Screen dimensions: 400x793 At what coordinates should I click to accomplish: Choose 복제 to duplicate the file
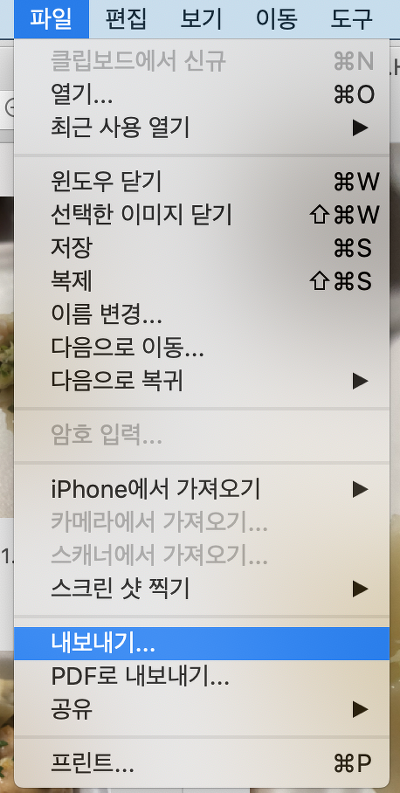tap(202, 281)
